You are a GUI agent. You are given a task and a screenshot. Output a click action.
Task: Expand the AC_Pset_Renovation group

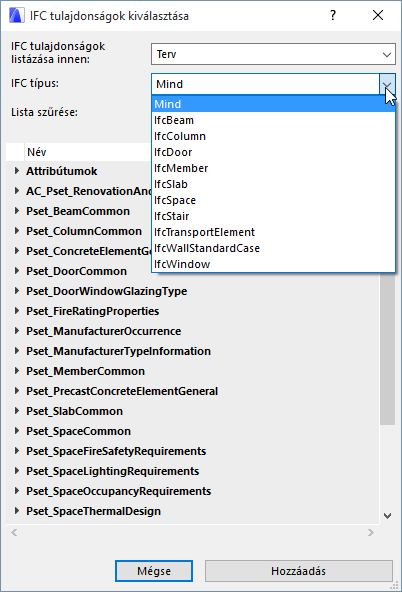pos(17,191)
